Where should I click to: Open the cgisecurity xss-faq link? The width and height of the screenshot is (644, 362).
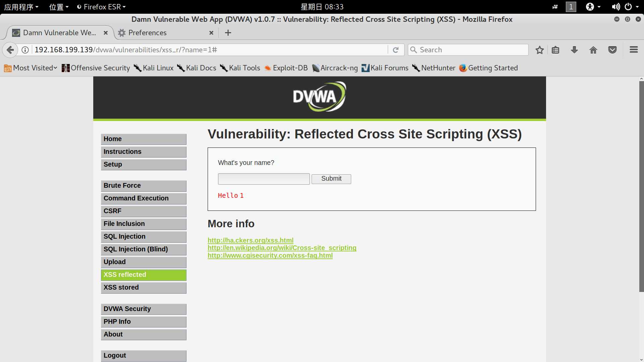pyautogui.click(x=270, y=255)
